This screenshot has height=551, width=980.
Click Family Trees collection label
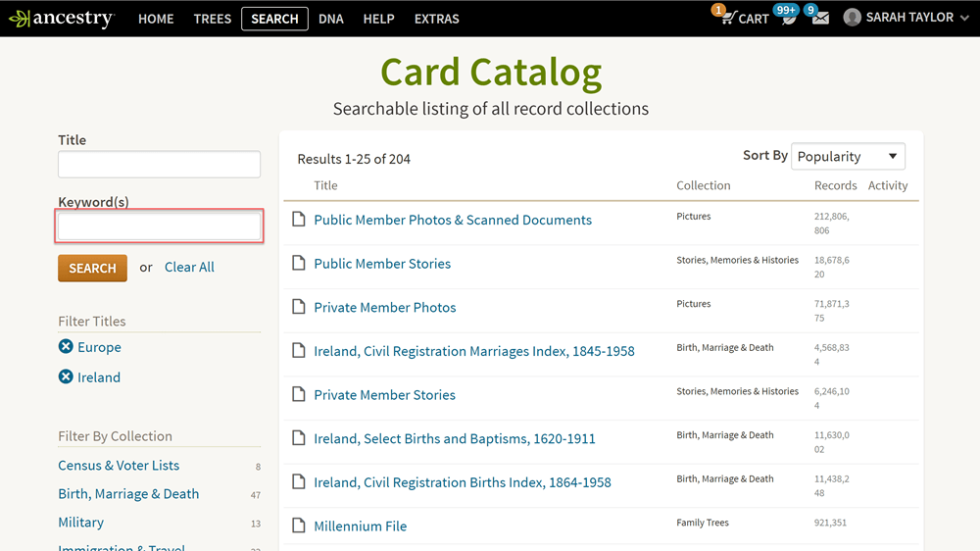point(703,523)
